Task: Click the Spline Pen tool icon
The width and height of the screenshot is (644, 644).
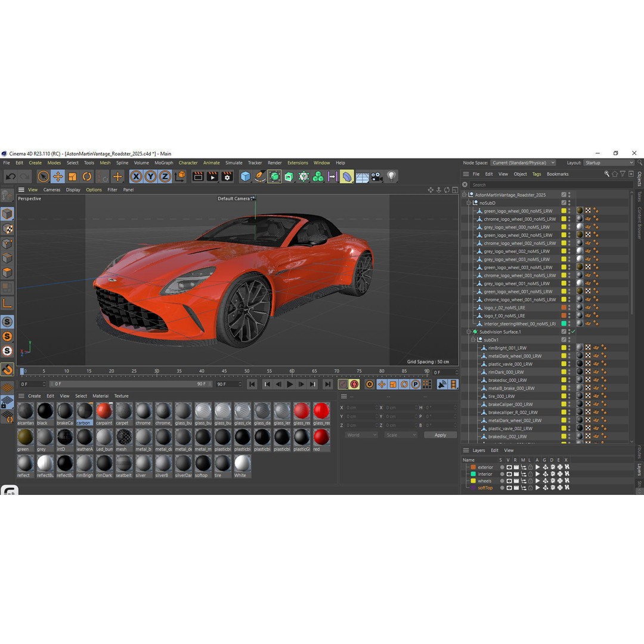Action: (x=259, y=177)
